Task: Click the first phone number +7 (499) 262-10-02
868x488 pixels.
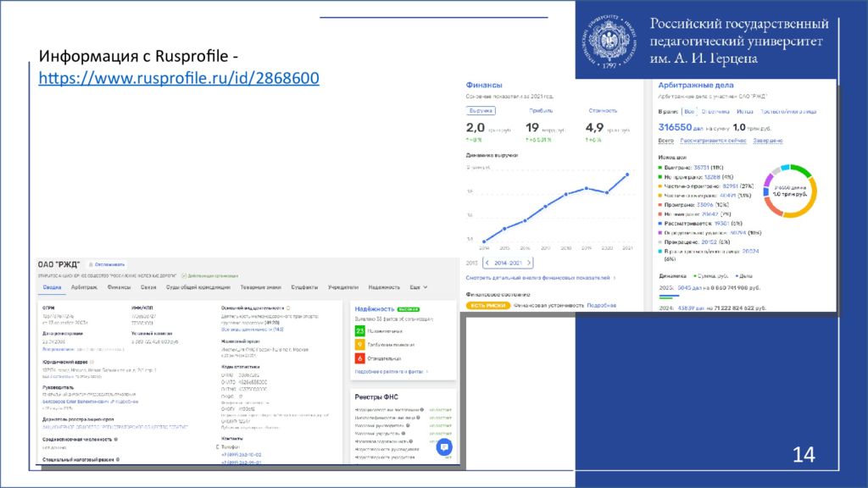Action: pos(241,455)
